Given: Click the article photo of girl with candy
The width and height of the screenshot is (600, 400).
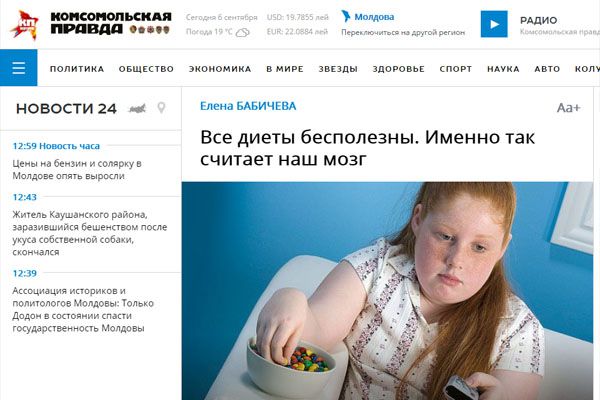Looking at the screenshot, I should 387,291.
